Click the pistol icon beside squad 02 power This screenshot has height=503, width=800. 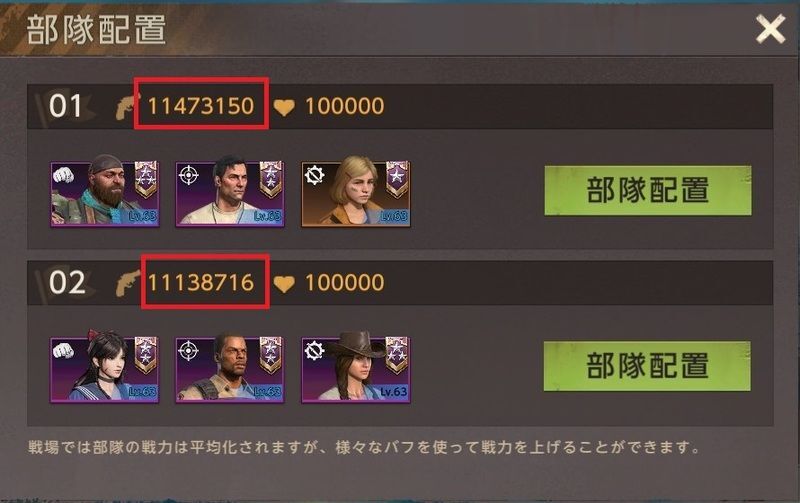tap(128, 283)
